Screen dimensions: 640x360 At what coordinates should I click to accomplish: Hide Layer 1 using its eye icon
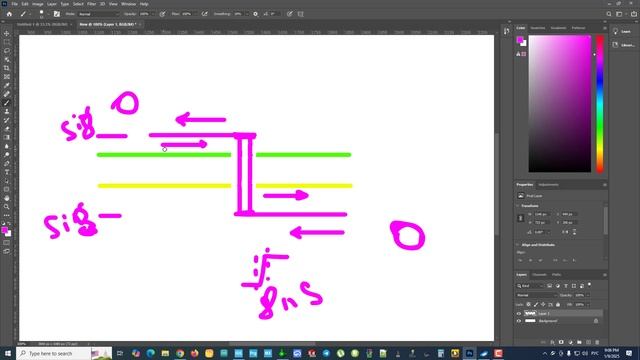point(519,313)
